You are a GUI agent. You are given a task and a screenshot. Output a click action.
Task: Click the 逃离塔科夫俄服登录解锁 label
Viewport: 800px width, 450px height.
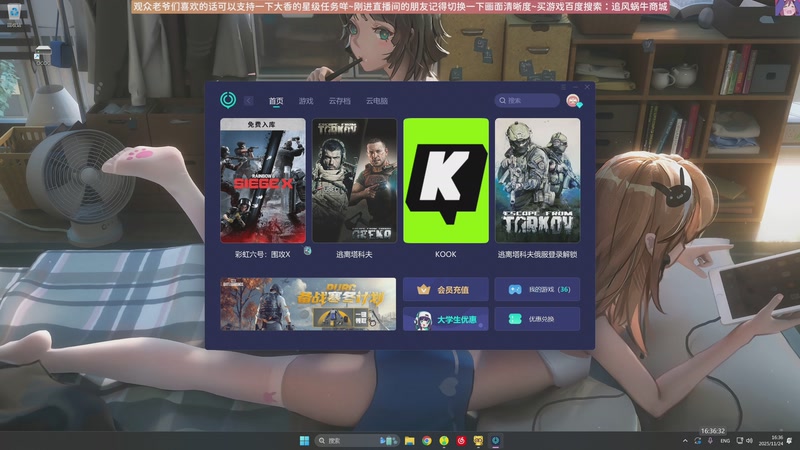(537, 254)
